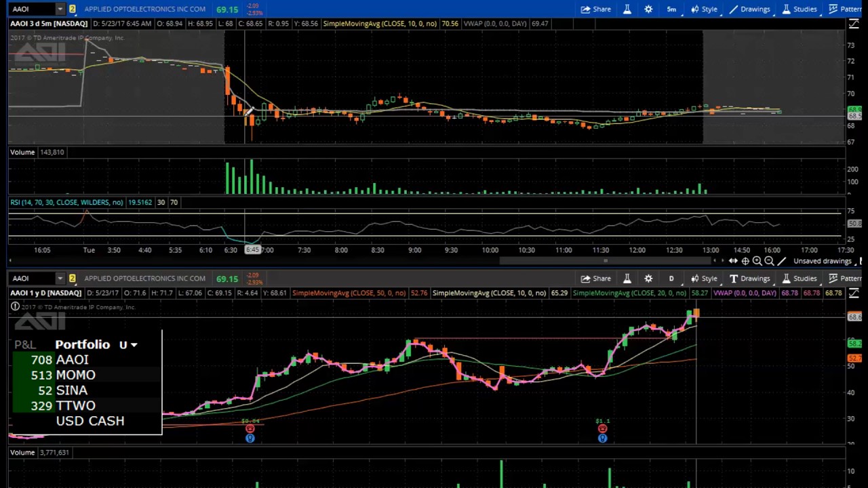Image resolution: width=868 pixels, height=488 pixels.
Task: Click APPLIED OPTOELECTRONICS name in lower header
Action: click(145, 279)
